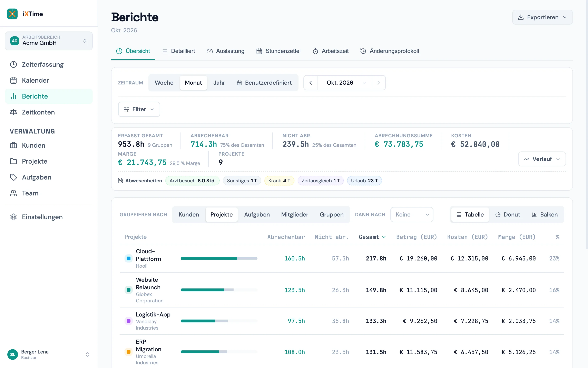The width and height of the screenshot is (588, 368).
Task: Click the Berichte bar-chart icon
Action: [13, 96]
